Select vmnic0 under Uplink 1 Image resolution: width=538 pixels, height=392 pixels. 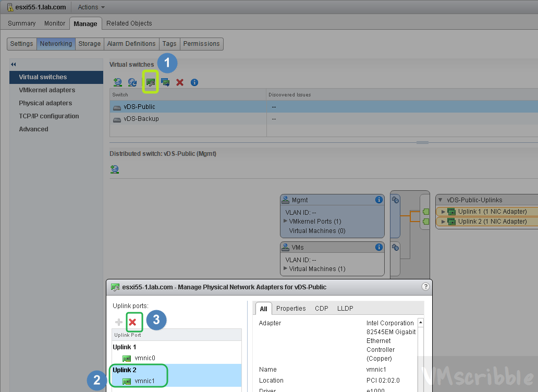(145, 358)
